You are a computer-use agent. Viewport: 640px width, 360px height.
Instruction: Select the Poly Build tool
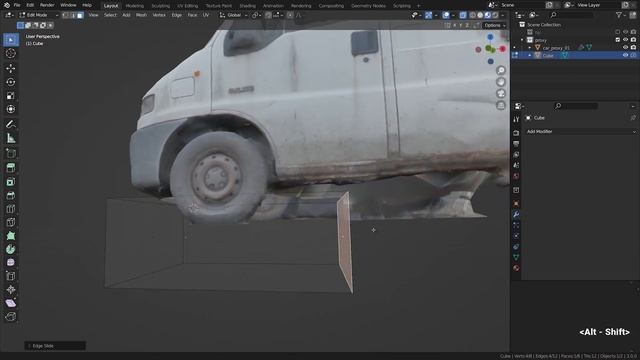tap(11, 236)
